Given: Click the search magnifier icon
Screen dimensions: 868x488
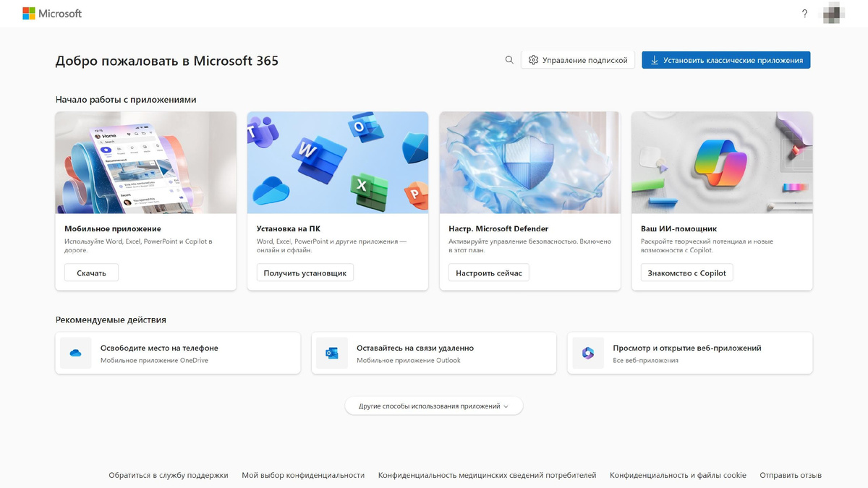Looking at the screenshot, I should (x=509, y=60).
